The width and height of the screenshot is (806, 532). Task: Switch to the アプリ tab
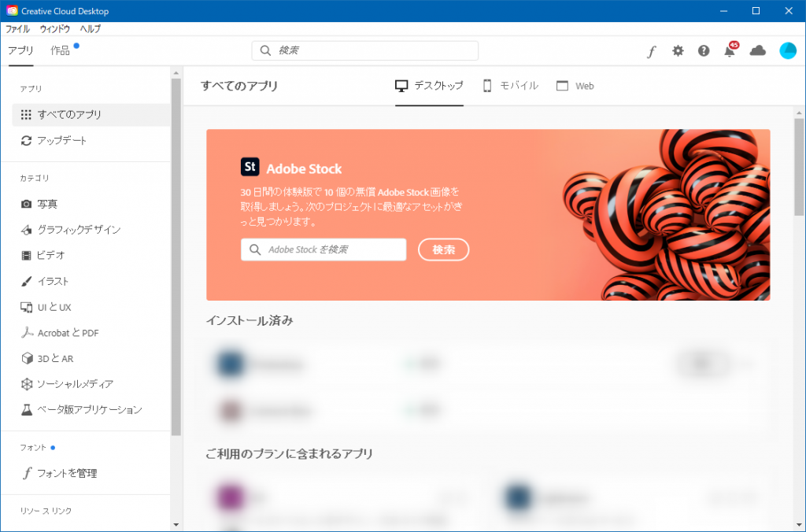(20, 50)
